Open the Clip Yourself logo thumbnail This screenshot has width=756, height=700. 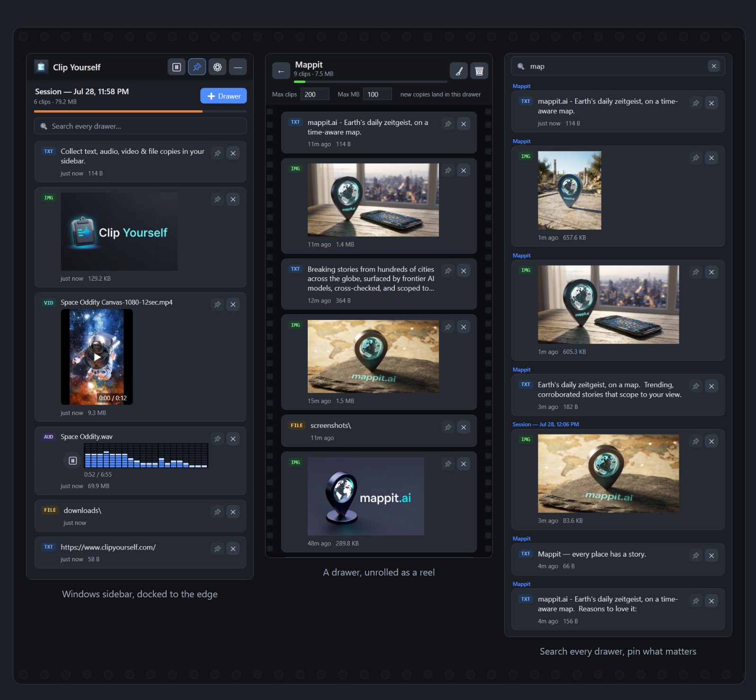click(x=119, y=231)
